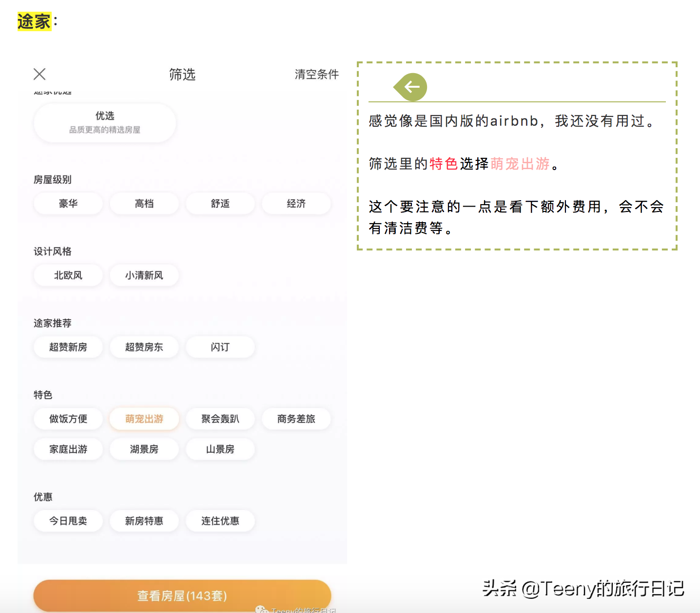The height and width of the screenshot is (613, 700).
Task: Select the 山景房 feature chip
Action: tap(220, 449)
